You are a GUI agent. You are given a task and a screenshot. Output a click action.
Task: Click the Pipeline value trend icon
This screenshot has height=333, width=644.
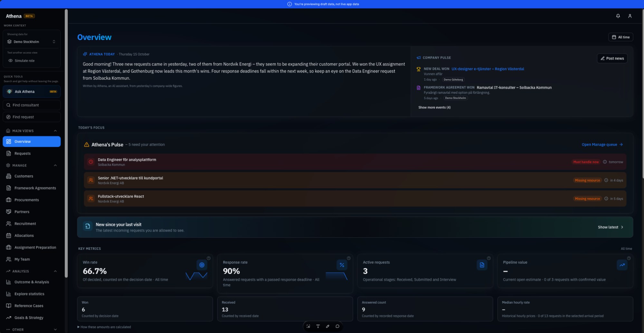pos(622,265)
